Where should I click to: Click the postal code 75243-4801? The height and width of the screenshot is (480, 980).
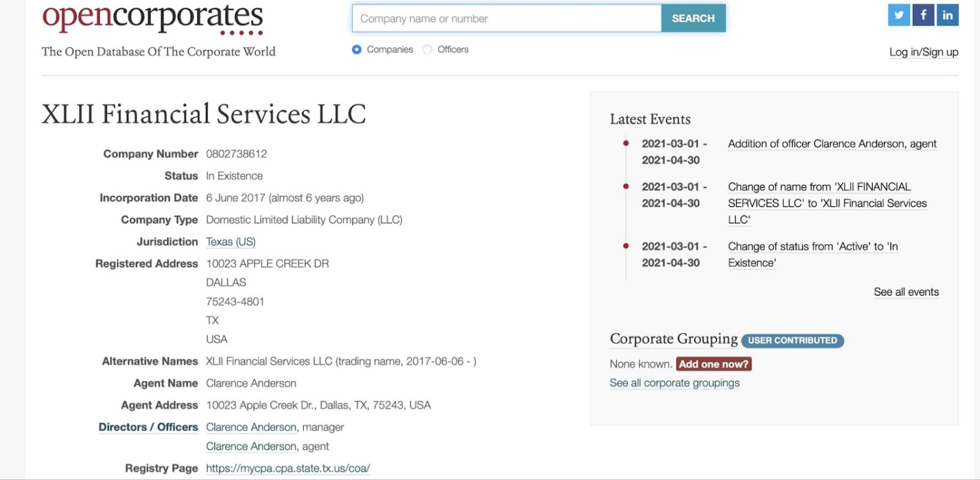coord(235,302)
